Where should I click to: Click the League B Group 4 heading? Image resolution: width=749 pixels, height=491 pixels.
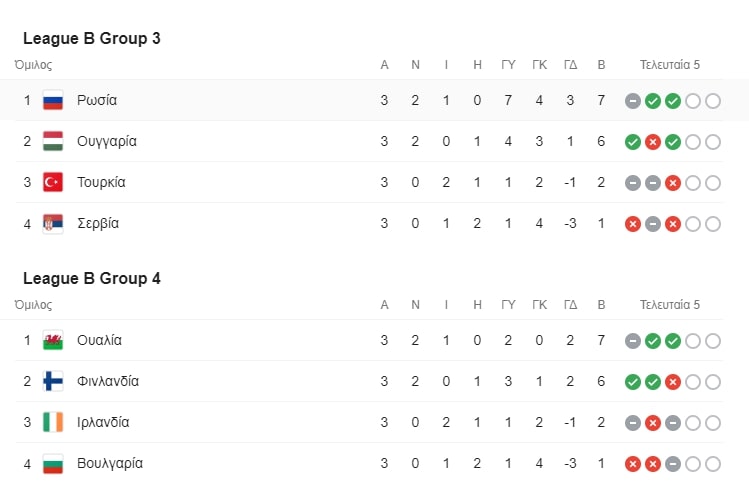coord(92,278)
